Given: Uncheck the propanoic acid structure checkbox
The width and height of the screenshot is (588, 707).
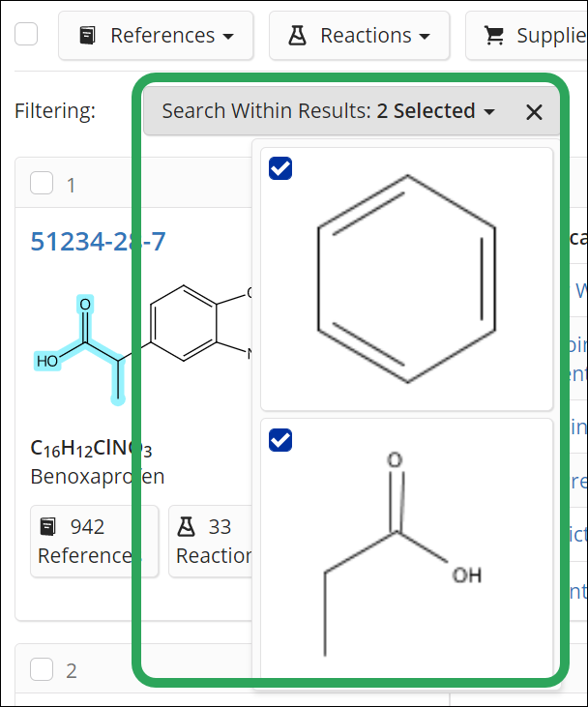Looking at the screenshot, I should (280, 440).
